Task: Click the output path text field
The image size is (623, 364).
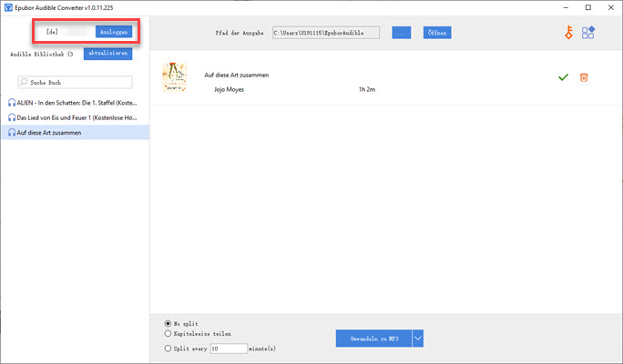Action: (x=326, y=33)
